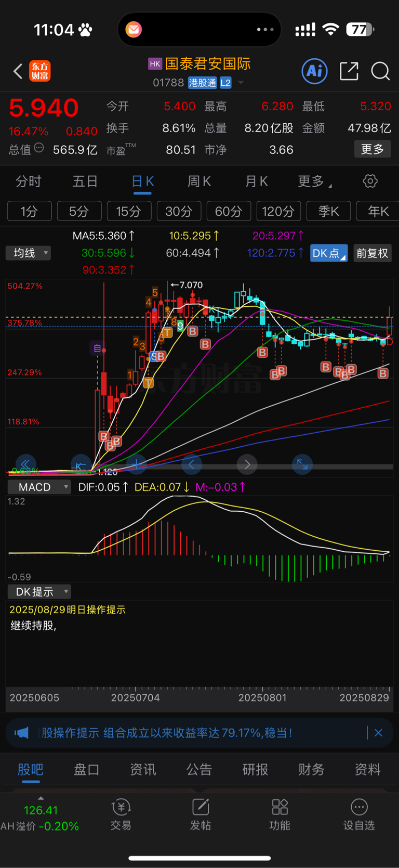Tap the L2 level badge
Screen dimensions: 399x868
point(225,83)
